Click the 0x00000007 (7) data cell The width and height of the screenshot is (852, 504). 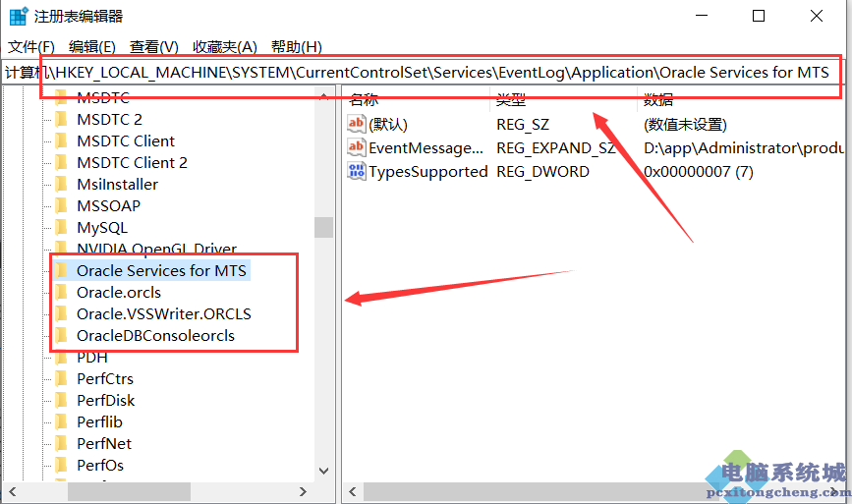pyautogui.click(x=699, y=172)
